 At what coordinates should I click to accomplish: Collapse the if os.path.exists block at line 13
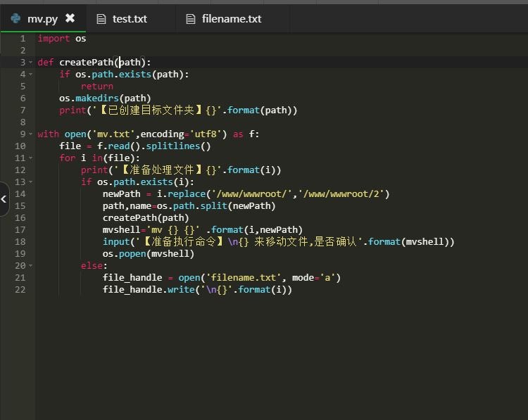click(30, 182)
